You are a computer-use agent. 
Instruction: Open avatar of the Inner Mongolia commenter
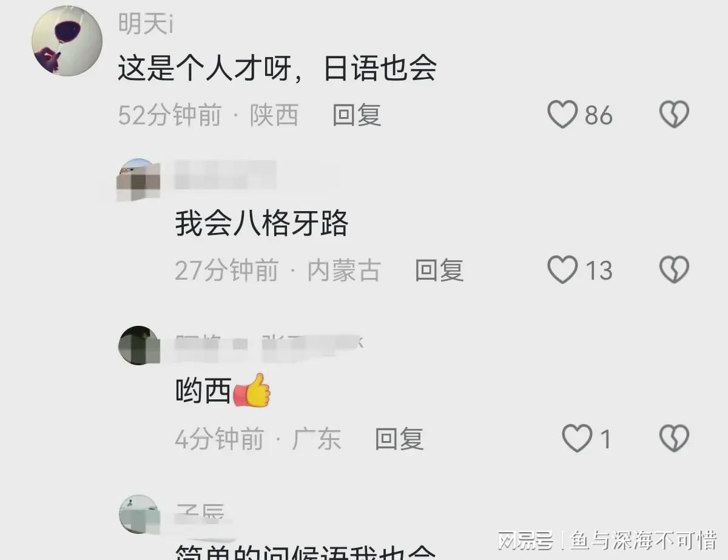tap(140, 179)
